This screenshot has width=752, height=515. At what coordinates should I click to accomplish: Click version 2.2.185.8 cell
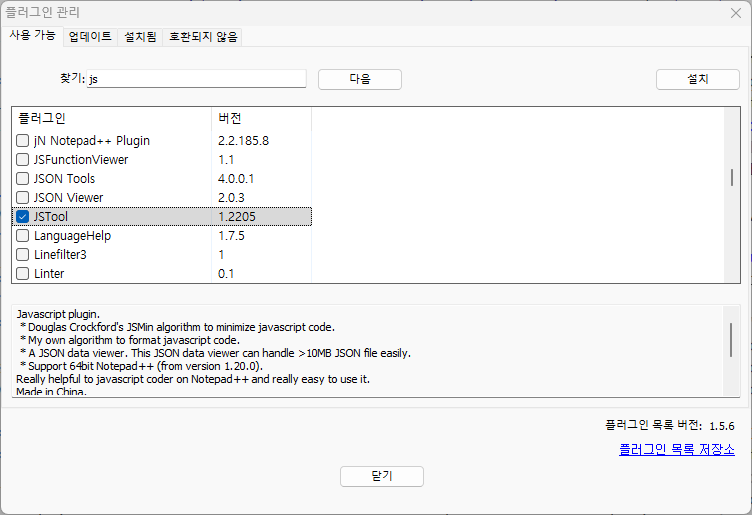244,140
